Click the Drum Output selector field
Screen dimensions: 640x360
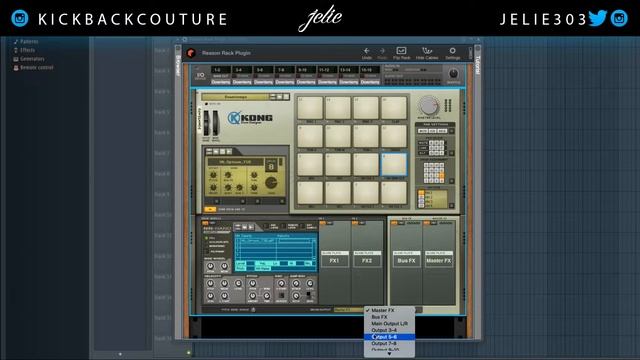click(x=349, y=310)
